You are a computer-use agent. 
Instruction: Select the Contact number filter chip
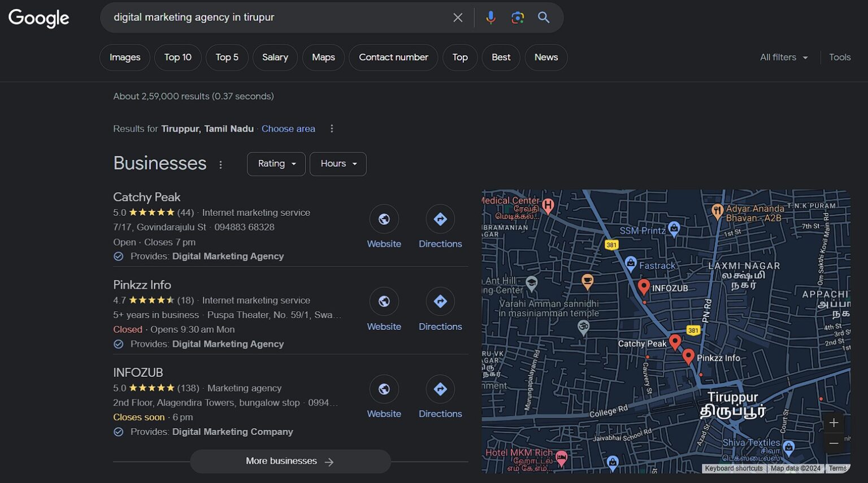(x=393, y=58)
